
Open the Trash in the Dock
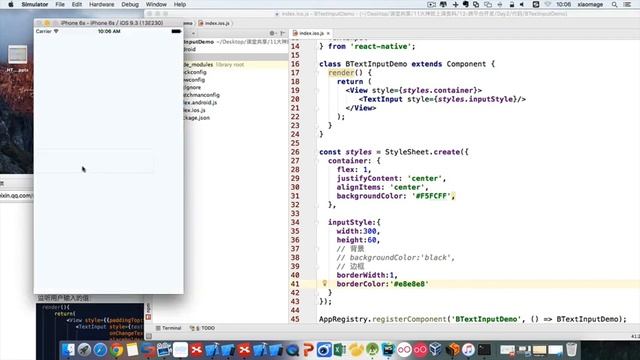572,350
